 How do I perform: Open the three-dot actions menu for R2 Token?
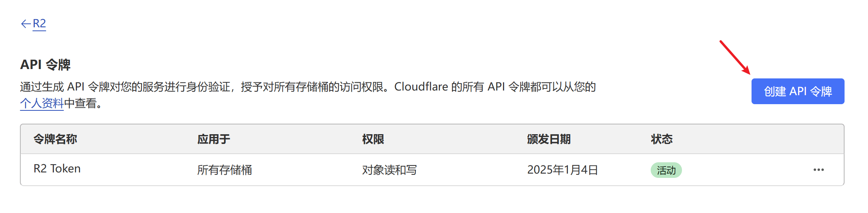pyautogui.click(x=818, y=170)
